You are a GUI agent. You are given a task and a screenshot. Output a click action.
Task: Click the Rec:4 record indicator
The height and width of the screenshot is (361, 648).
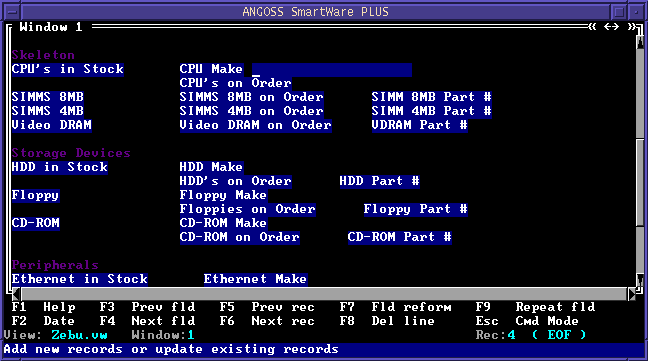pyautogui.click(x=496, y=335)
